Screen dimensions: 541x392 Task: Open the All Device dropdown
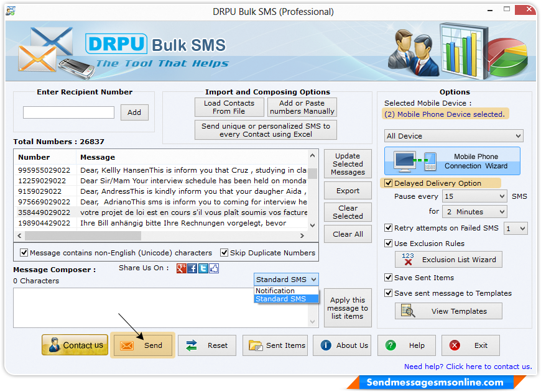(454, 136)
